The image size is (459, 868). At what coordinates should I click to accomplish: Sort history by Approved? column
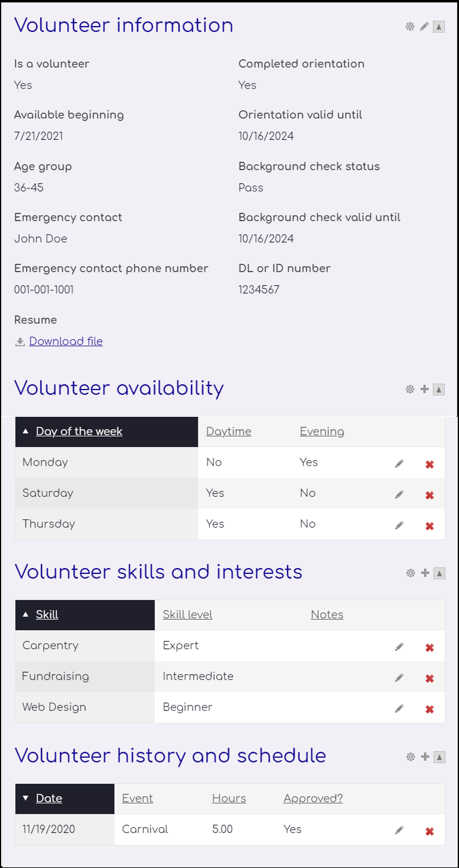click(313, 798)
